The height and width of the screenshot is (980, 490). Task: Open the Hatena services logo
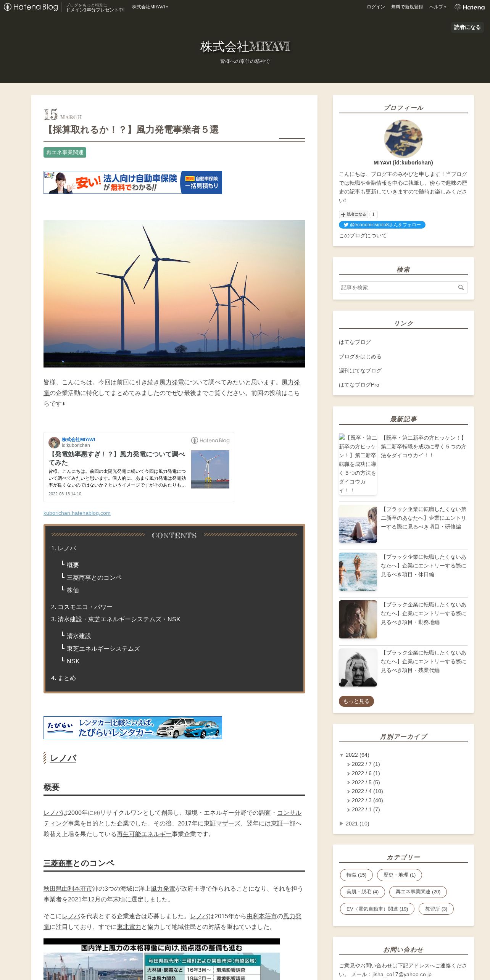coord(469,7)
